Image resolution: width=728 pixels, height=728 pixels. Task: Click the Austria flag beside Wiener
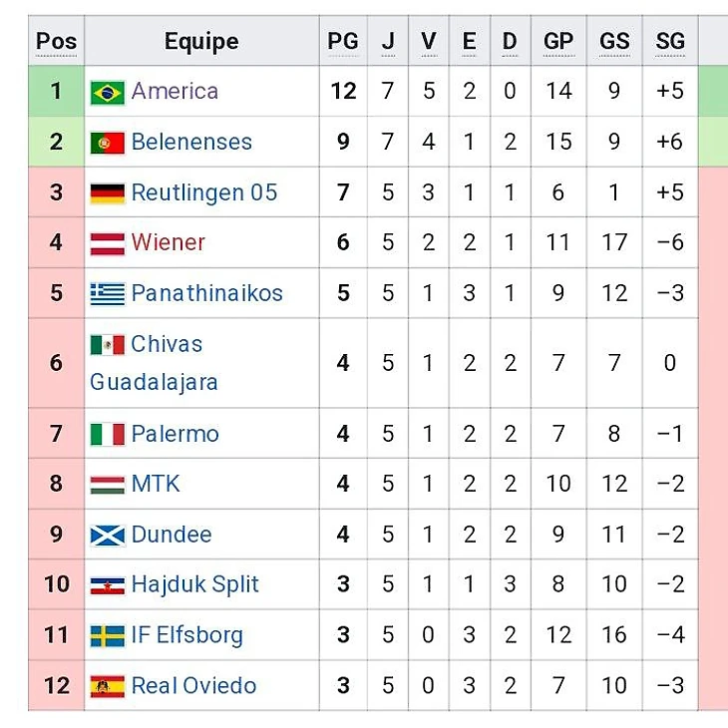pos(107,242)
